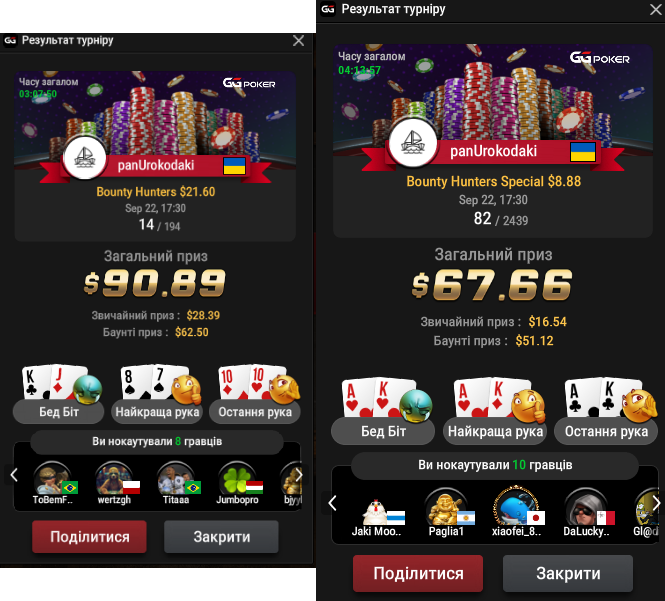Select the Jumbopro clover avatar

click(x=237, y=480)
